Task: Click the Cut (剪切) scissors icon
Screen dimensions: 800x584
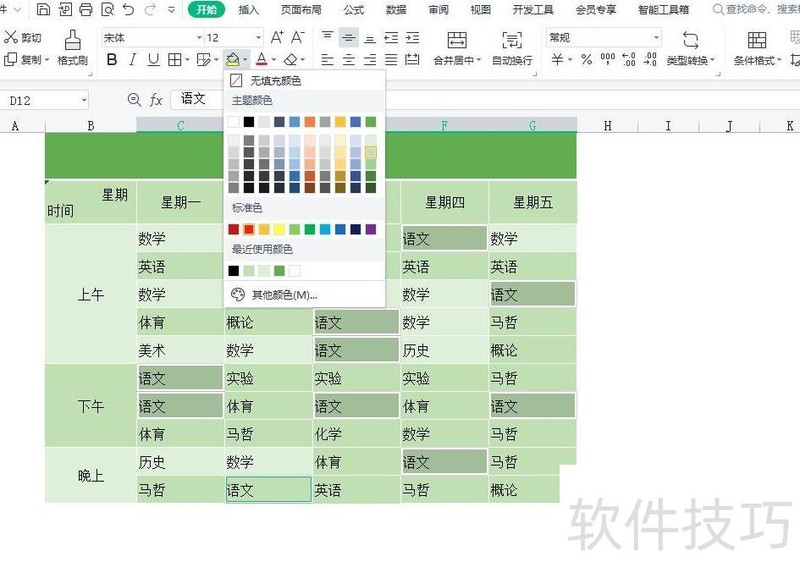Action: [x=10, y=38]
